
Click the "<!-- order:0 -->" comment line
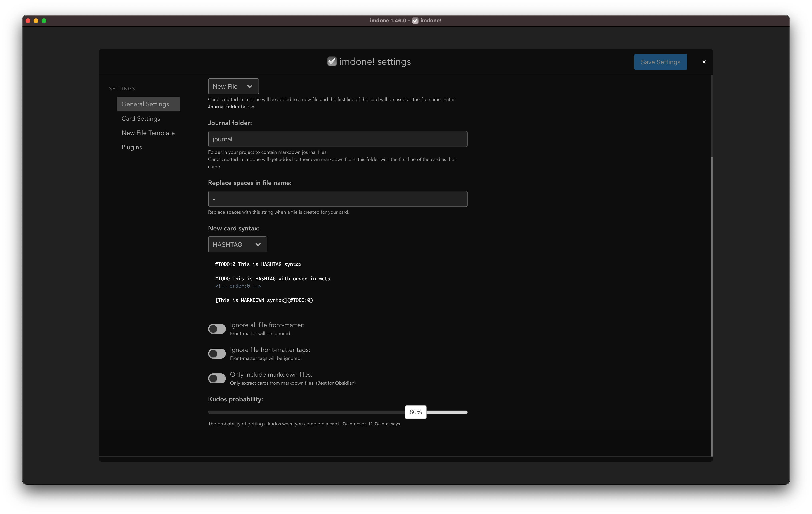(238, 286)
